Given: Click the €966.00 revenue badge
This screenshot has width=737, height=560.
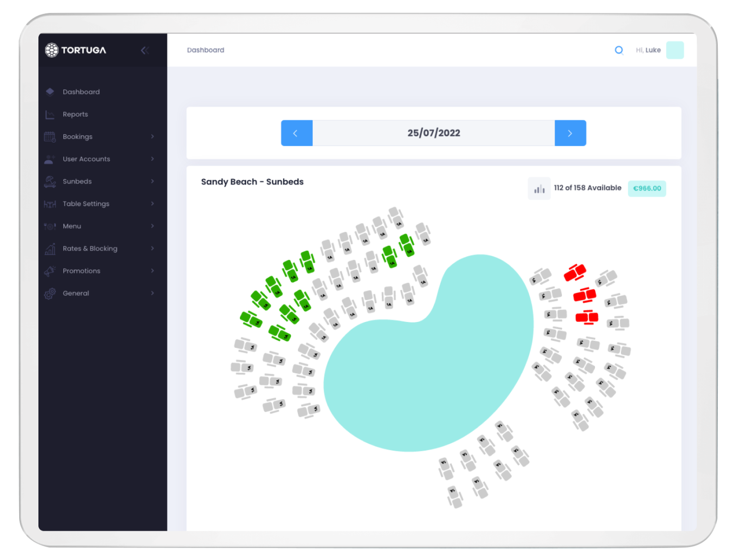Looking at the screenshot, I should (647, 189).
